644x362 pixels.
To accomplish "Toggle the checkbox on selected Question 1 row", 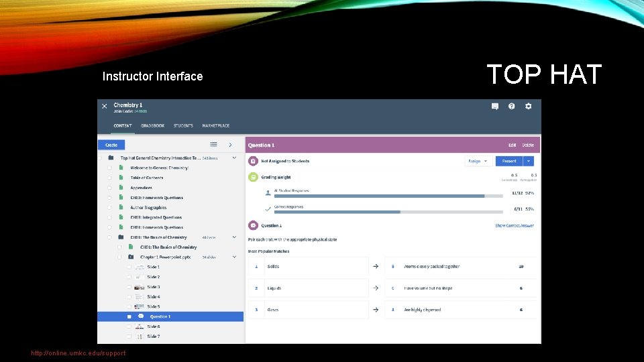I will point(129,317).
